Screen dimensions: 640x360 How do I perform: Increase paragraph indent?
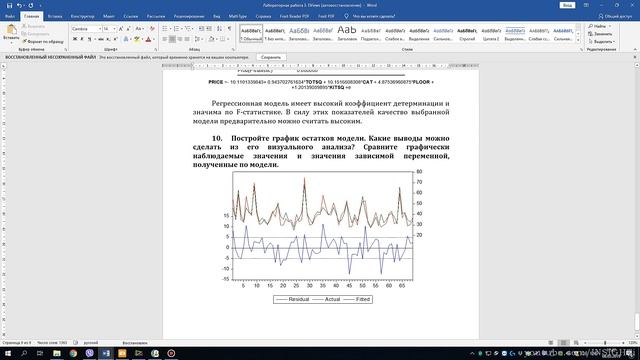209,29
